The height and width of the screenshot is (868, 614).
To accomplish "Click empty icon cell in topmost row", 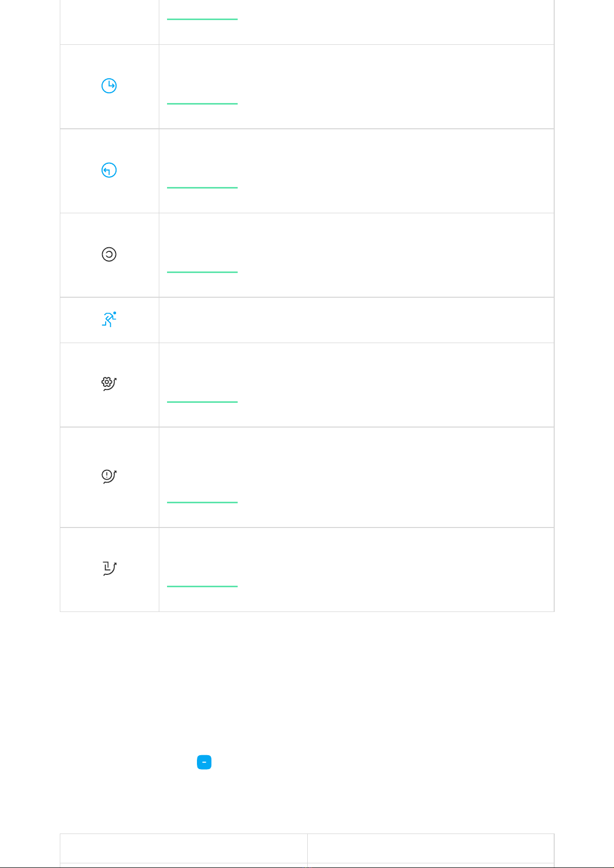I will [x=109, y=22].
